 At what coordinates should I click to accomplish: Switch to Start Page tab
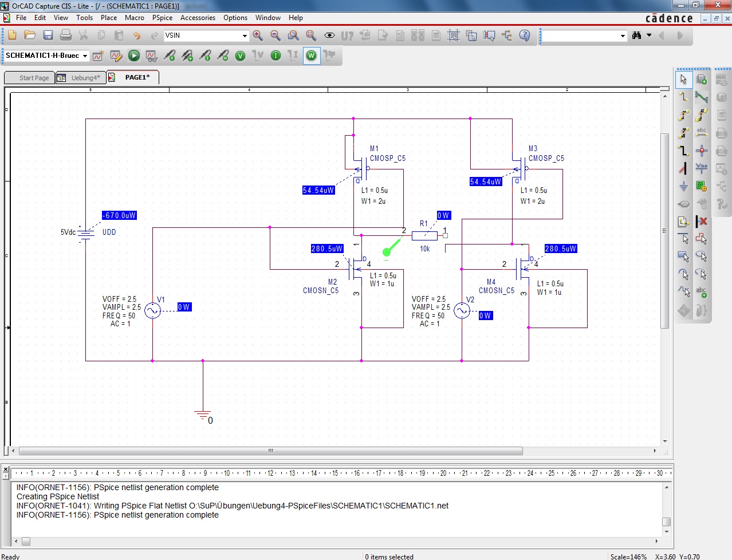coord(29,78)
